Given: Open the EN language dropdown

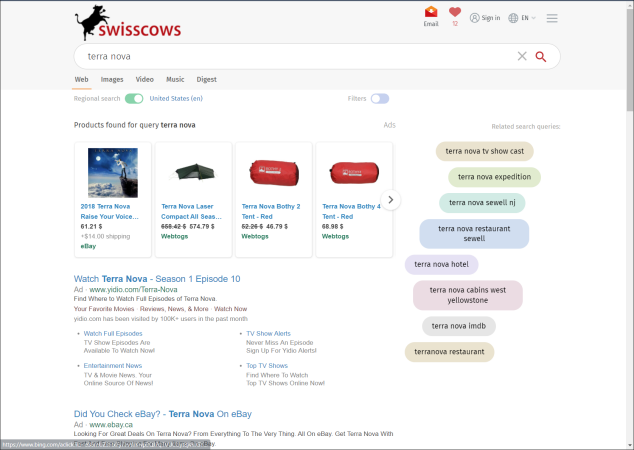Looking at the screenshot, I should tap(522, 18).
